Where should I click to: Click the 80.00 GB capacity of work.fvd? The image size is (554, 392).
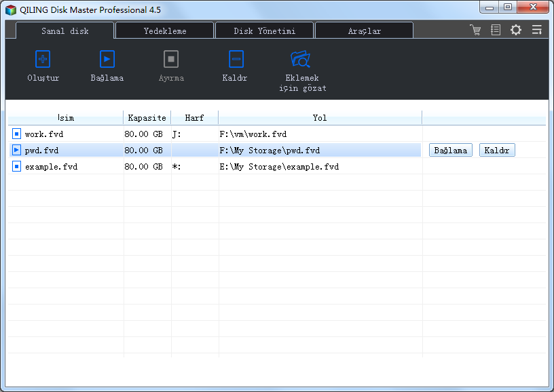143,134
